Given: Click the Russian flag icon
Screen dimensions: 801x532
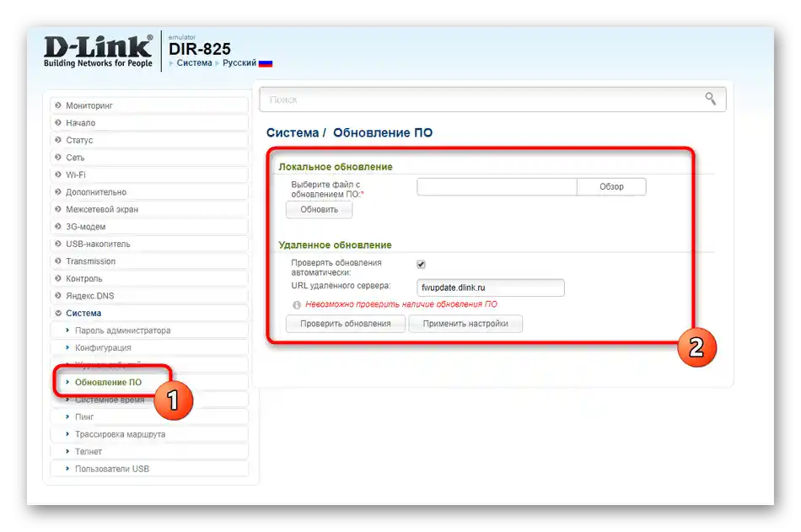Looking at the screenshot, I should pos(265,63).
